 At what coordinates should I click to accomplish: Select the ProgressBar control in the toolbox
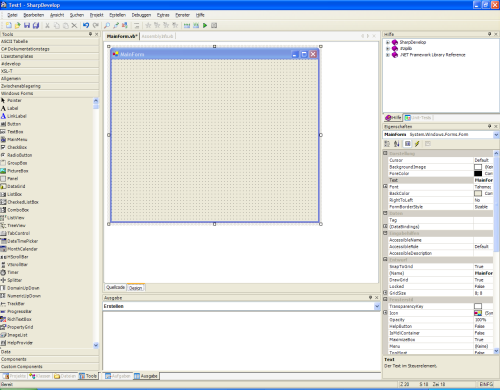[x=16, y=311]
